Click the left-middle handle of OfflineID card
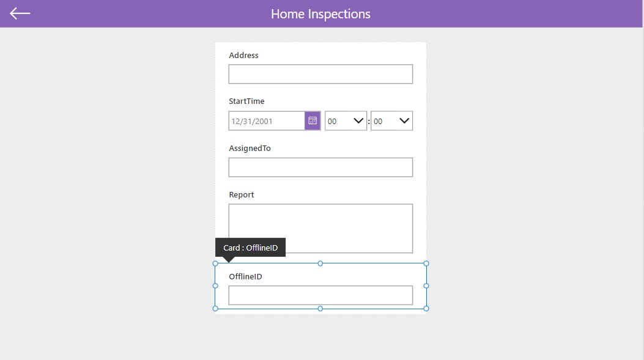644x360 pixels. [x=215, y=285]
